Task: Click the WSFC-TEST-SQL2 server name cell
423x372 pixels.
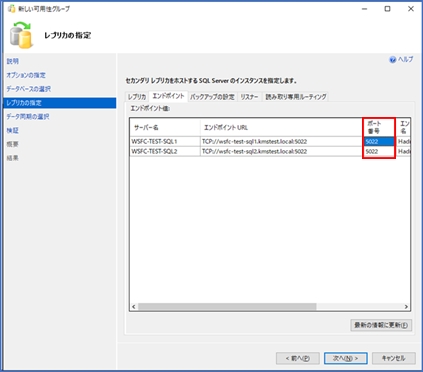Action: point(165,151)
